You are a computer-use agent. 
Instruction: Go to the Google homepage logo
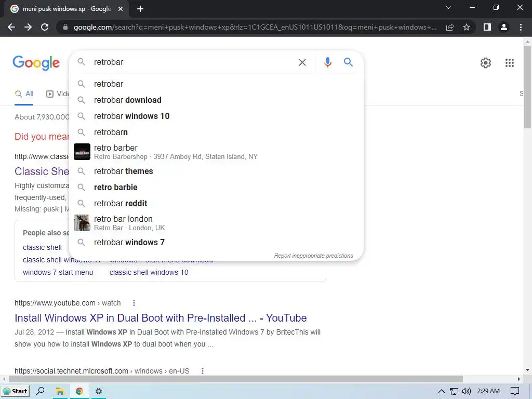pos(36,63)
